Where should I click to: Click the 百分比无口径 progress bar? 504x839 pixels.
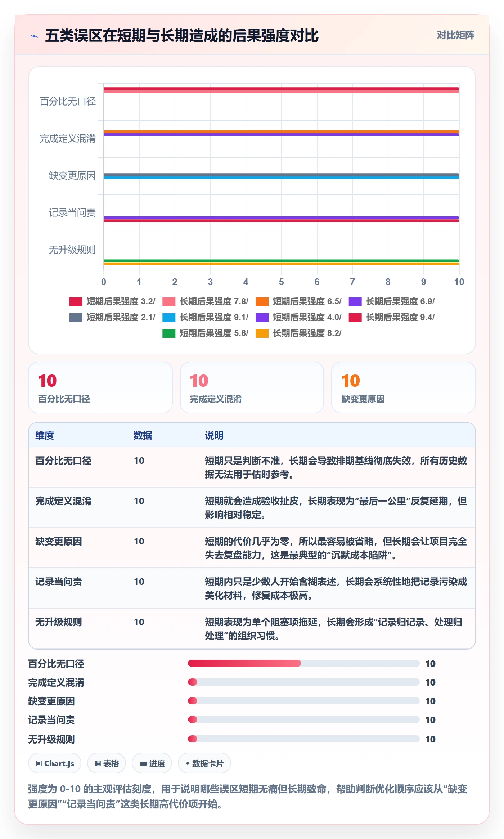click(x=304, y=663)
